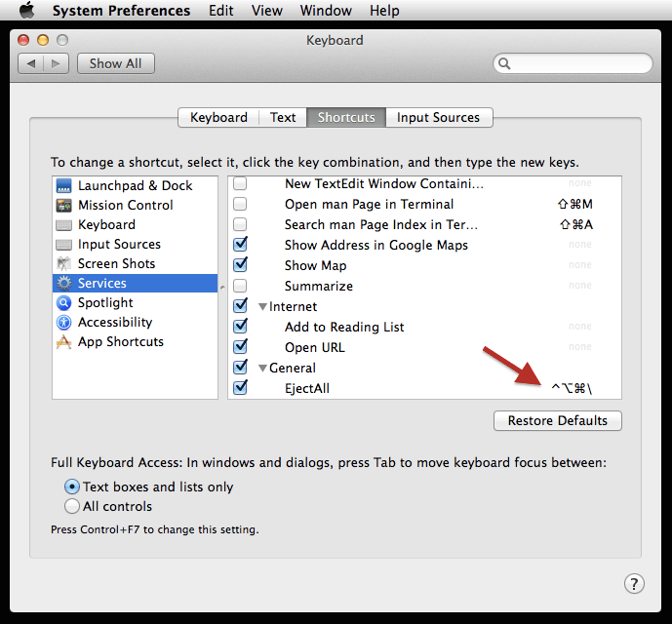Click the search magnifier icon
This screenshot has width=672, height=624.
pos(504,63)
